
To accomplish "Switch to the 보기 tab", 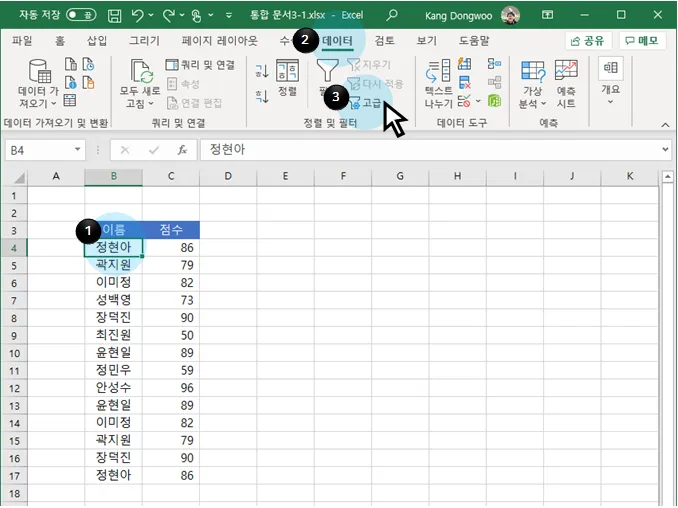I will (x=426, y=41).
